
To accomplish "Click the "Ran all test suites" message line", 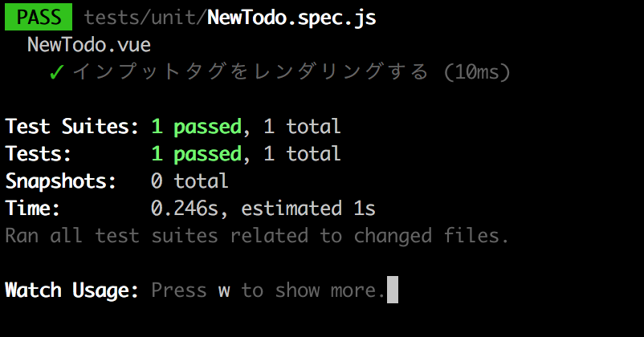I will [257, 236].
